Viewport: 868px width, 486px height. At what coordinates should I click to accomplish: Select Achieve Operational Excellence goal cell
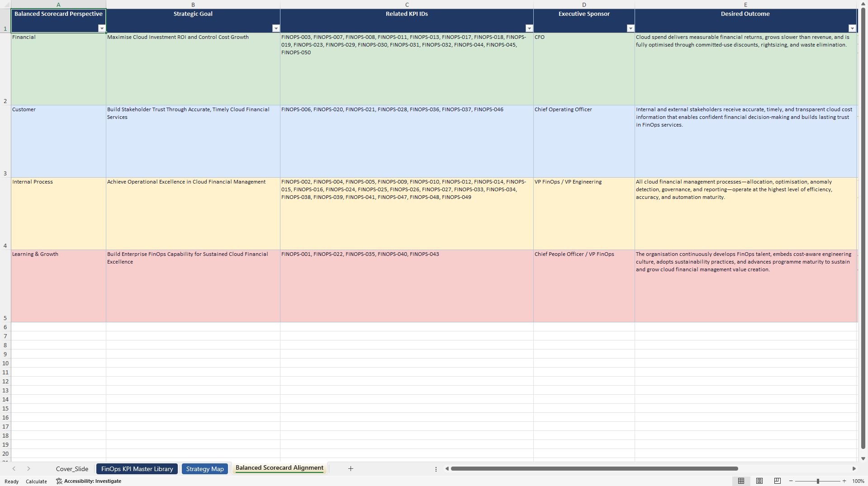pos(193,214)
